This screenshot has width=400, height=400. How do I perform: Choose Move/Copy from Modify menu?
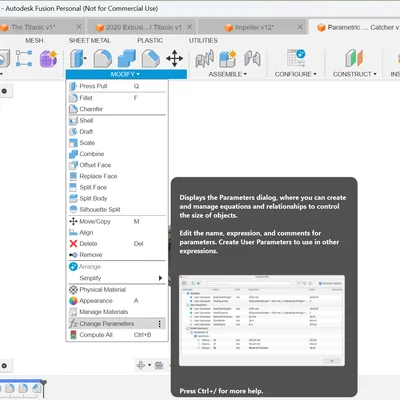pos(117,221)
